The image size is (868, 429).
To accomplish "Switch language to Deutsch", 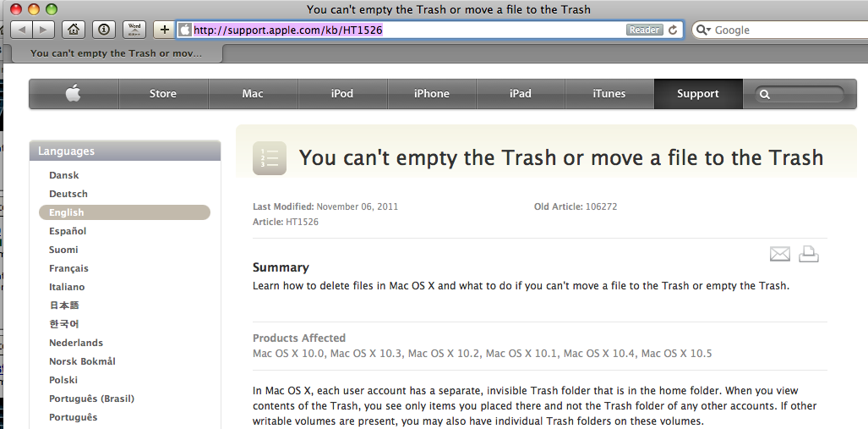I will pos(68,194).
